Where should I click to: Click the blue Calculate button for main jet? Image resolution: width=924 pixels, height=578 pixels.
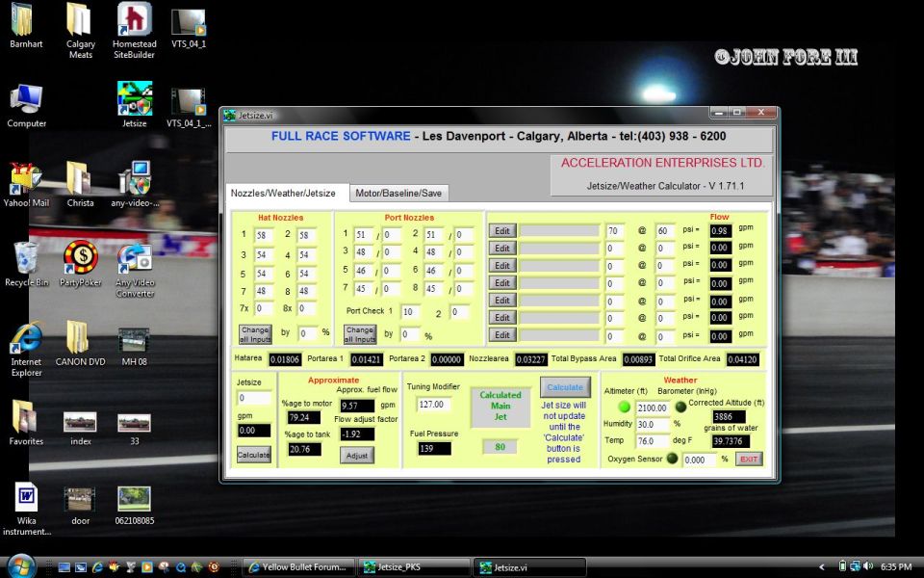pyautogui.click(x=565, y=387)
